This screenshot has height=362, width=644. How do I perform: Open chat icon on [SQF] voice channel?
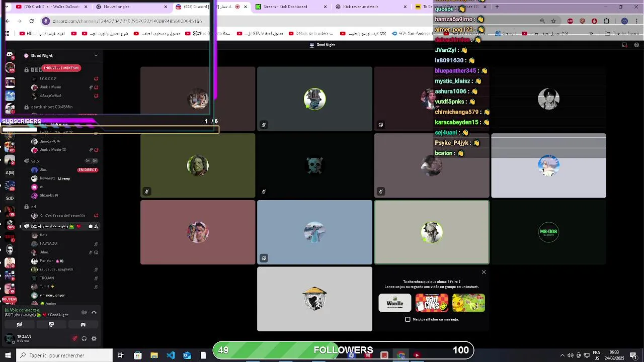(91, 226)
